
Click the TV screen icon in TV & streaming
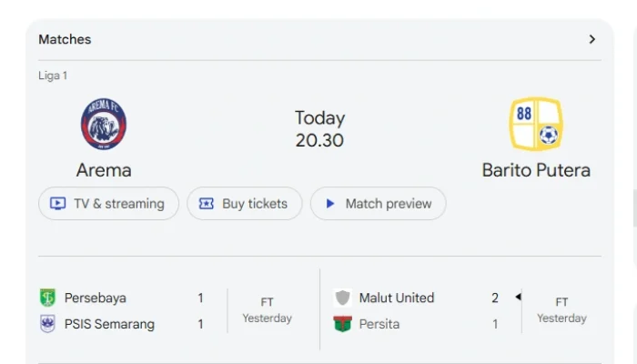[x=57, y=204]
